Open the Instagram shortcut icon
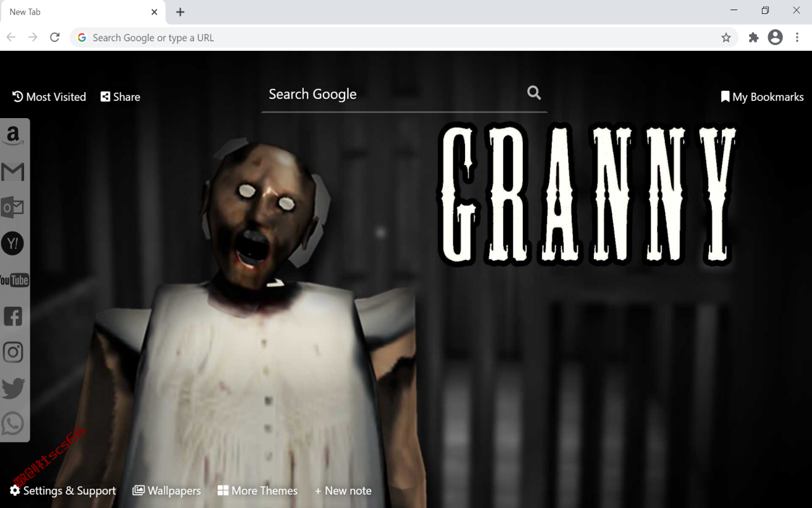Viewport: 812px width, 508px height. [13, 352]
